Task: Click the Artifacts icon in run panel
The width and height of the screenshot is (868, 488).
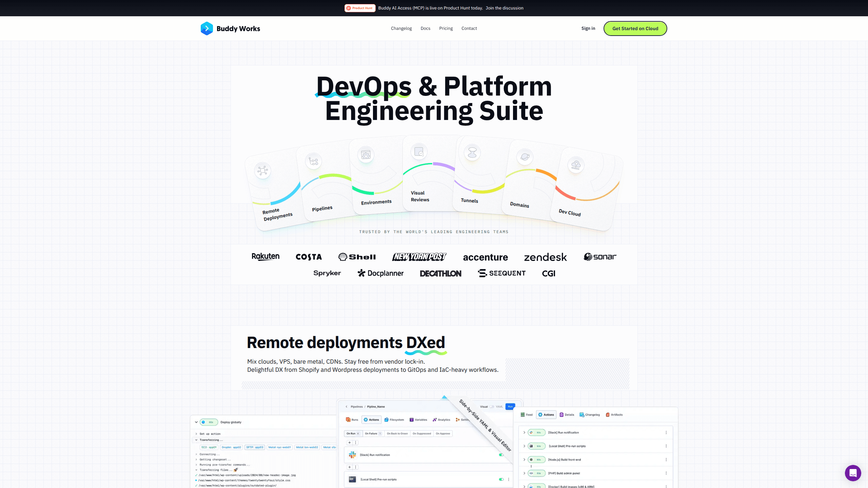Action: coord(608,415)
